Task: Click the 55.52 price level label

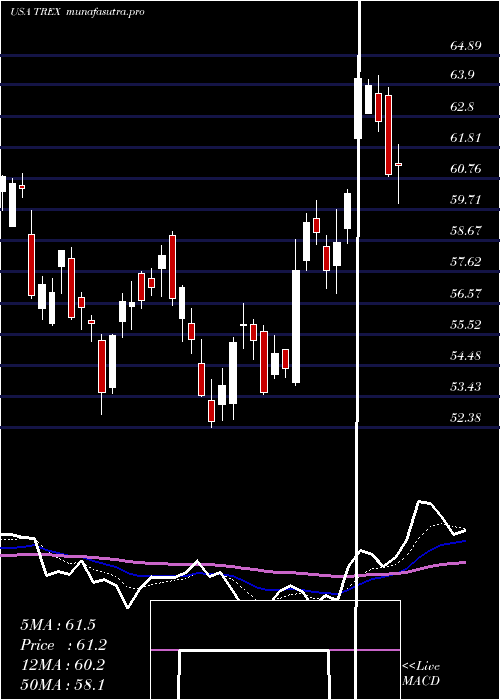Action: 466,325
